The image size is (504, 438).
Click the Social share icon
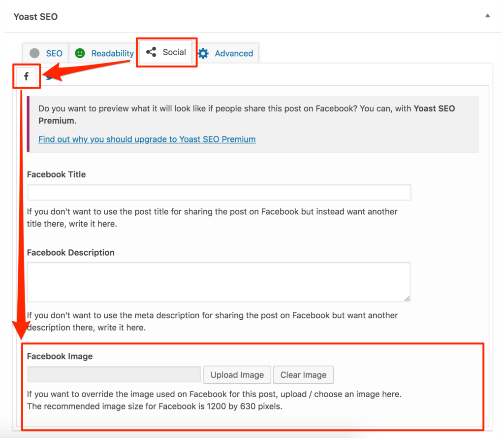(x=151, y=52)
